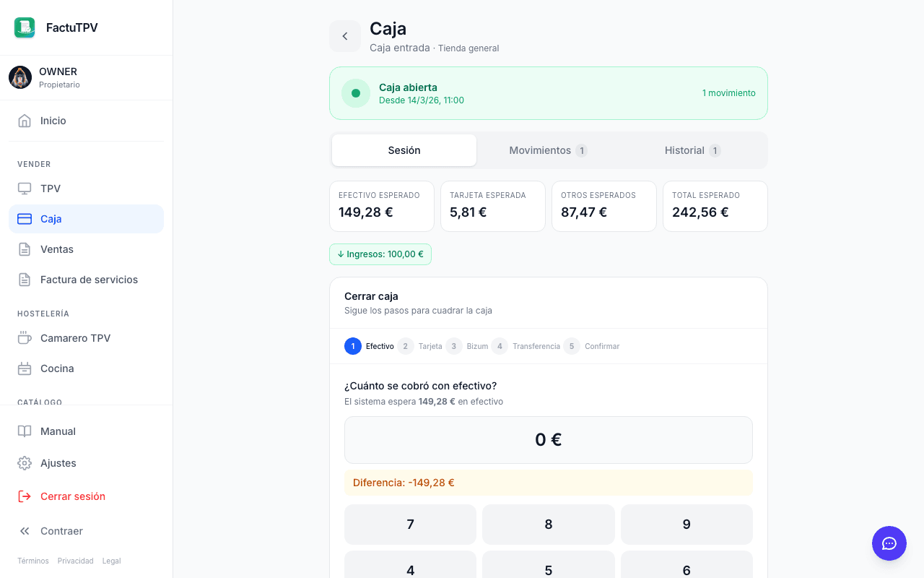Open the Privacidad link

click(76, 561)
